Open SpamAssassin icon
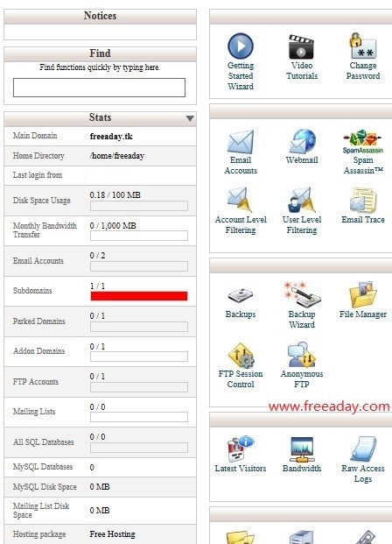392x544 pixels. (362, 141)
